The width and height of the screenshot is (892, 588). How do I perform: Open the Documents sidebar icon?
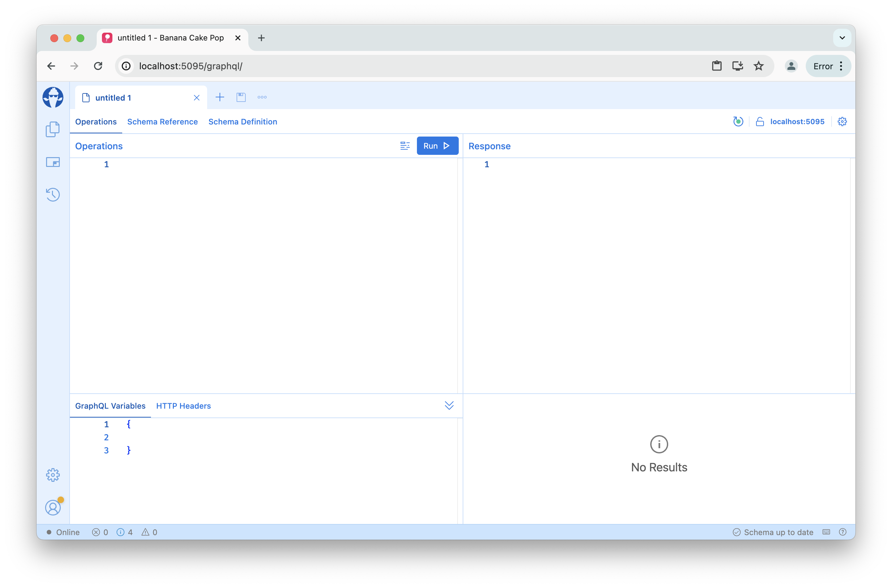tap(53, 129)
